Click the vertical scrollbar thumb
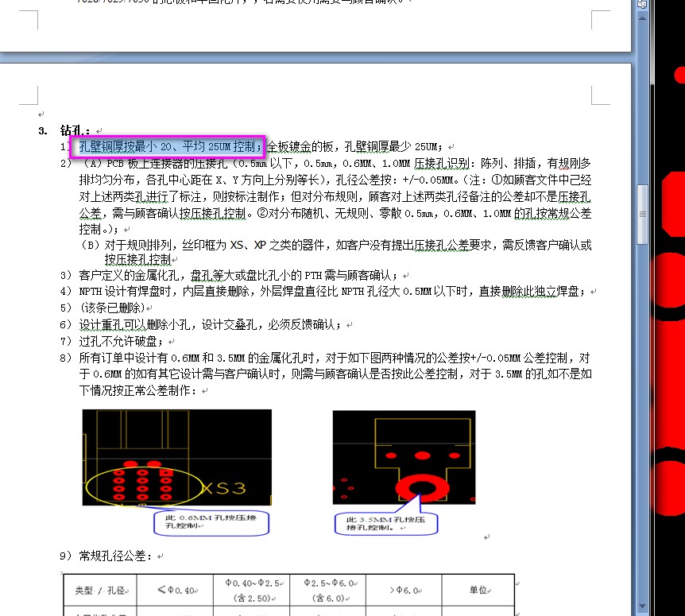 [x=642, y=215]
